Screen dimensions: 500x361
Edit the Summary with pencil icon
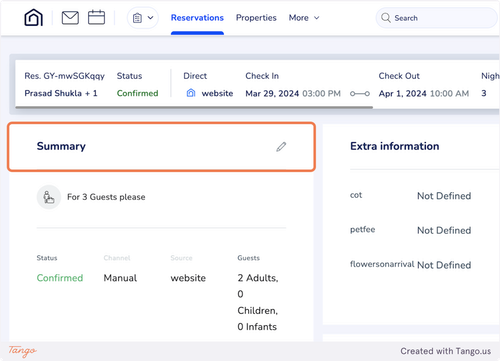pos(281,147)
